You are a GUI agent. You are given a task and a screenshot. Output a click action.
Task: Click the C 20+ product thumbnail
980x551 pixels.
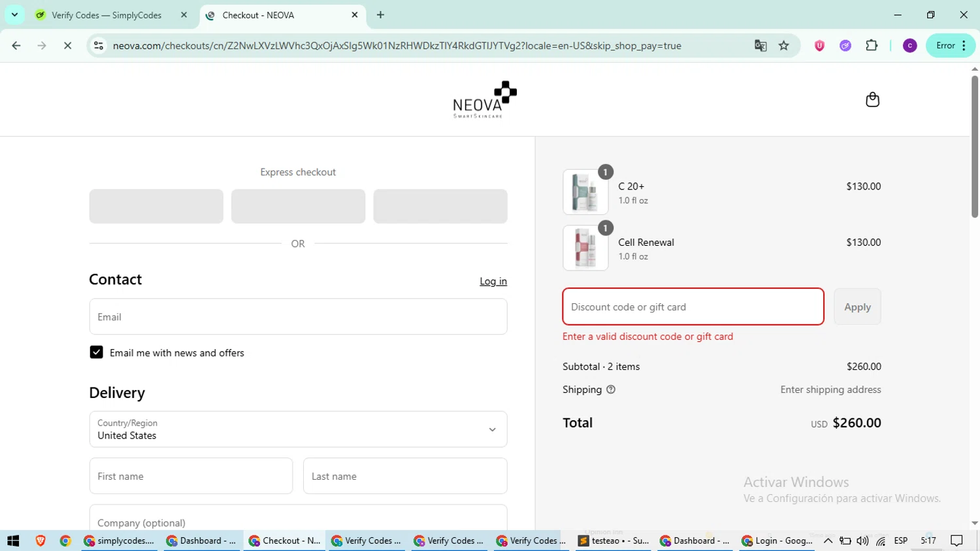pos(585,192)
